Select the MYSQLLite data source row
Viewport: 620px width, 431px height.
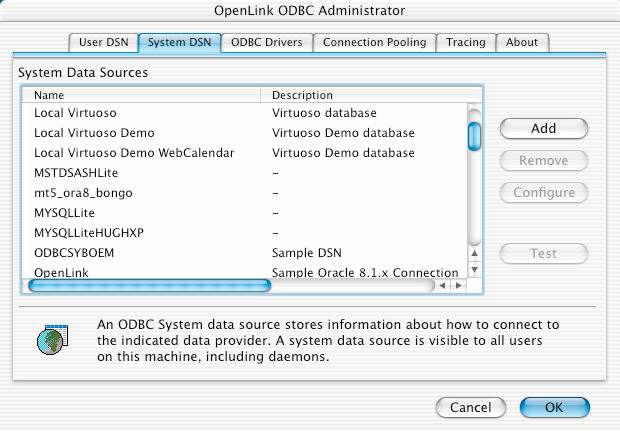coord(244,213)
